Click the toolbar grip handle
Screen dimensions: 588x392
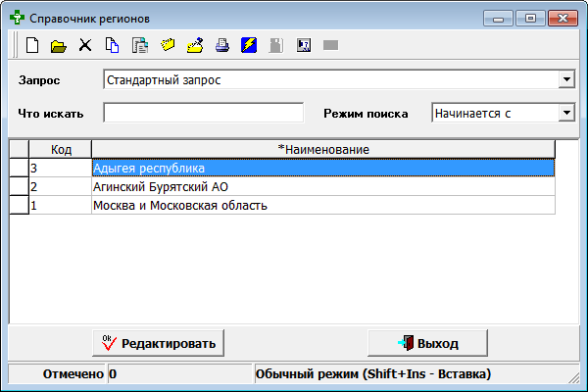click(x=15, y=45)
